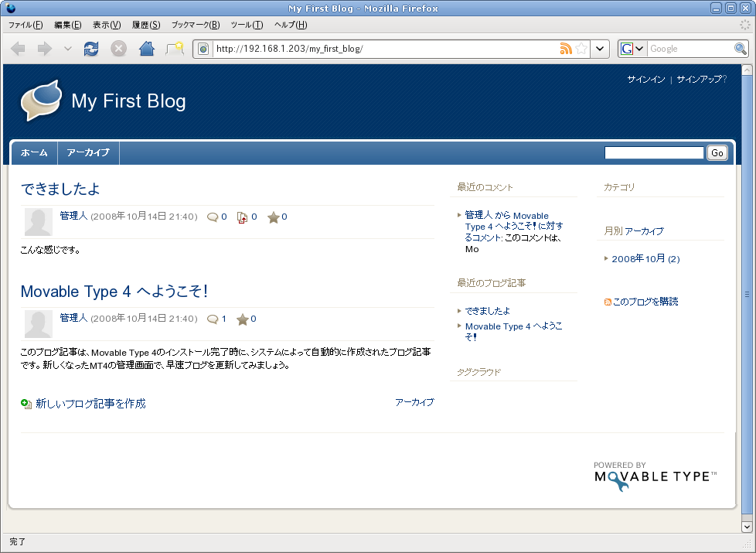Screen dimensions: 756x553
Task: Open the 履歴(S) menu
Action: (146, 25)
